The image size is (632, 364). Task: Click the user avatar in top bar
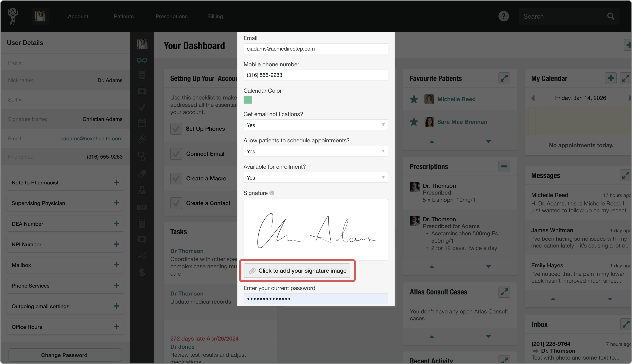pyautogui.click(x=40, y=16)
